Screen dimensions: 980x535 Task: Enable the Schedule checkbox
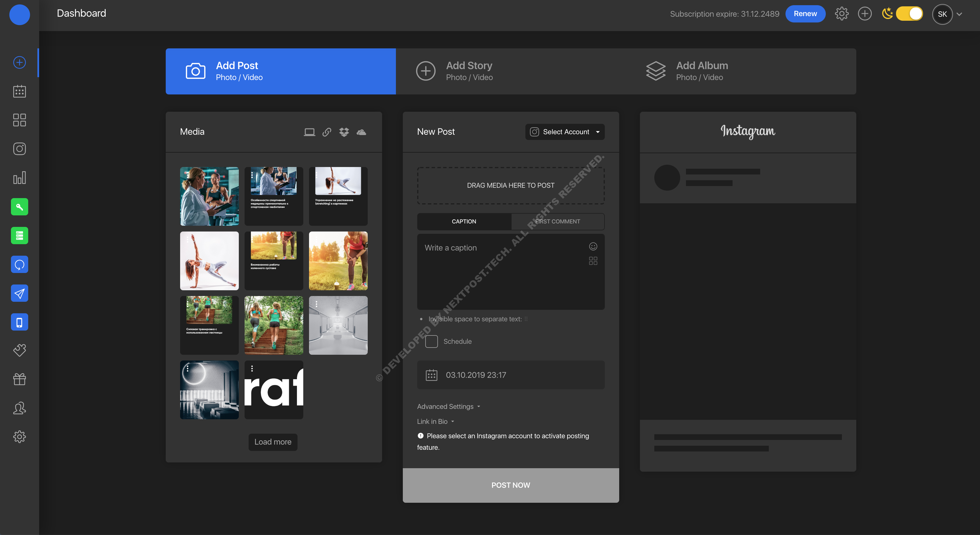[431, 341]
